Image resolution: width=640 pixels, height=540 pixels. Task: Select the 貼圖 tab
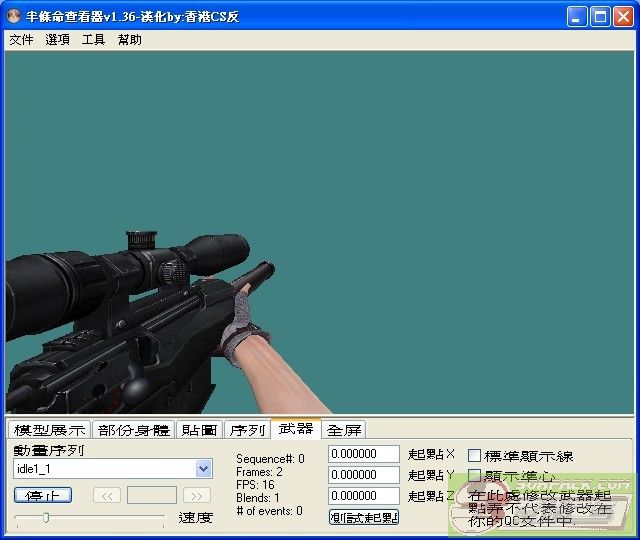point(199,430)
